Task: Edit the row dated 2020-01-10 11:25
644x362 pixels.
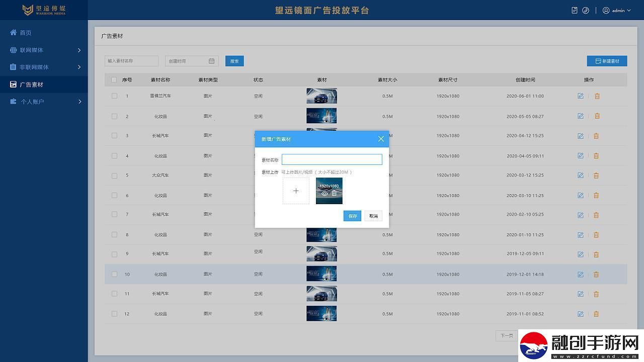Action: 581,235
